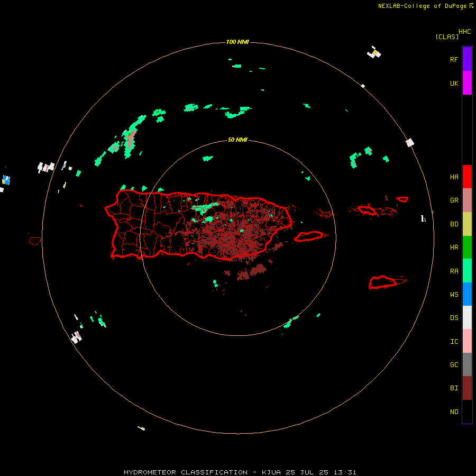
Task: Select the BD yellow legend swatch
Action: tap(467, 224)
